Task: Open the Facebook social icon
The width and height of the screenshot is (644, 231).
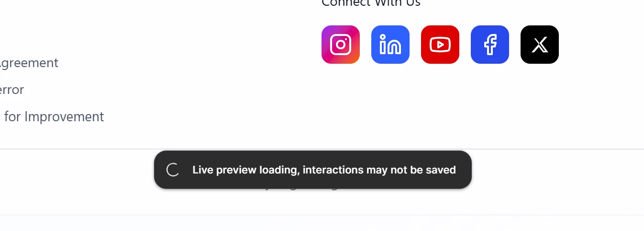Action: (489, 45)
